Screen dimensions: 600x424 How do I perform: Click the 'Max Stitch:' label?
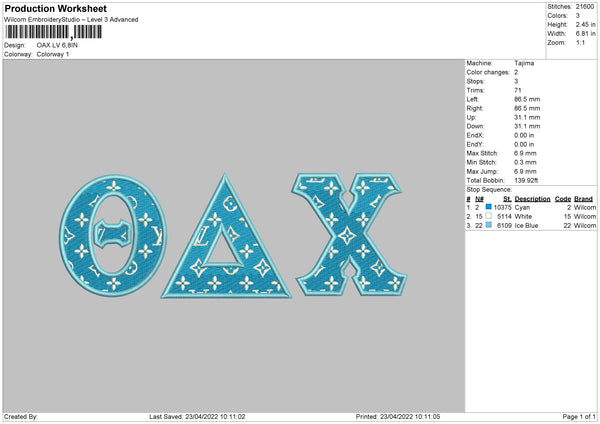(x=482, y=153)
